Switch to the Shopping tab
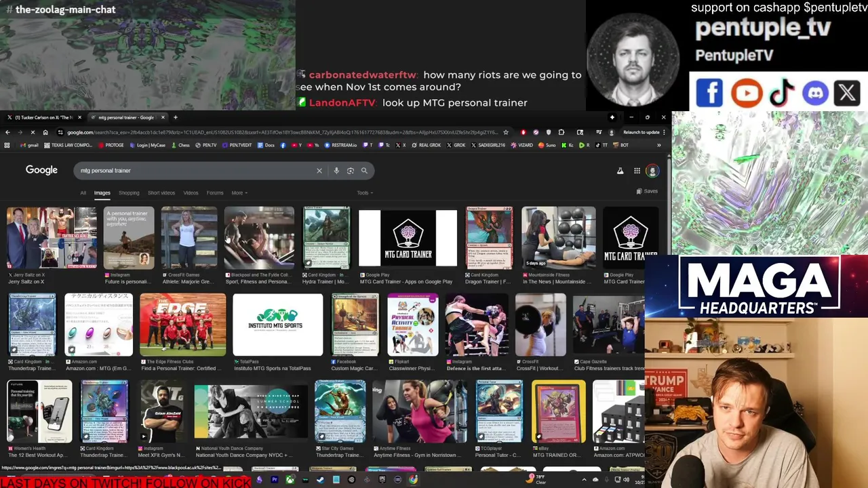The height and width of the screenshot is (488, 868). [129, 193]
